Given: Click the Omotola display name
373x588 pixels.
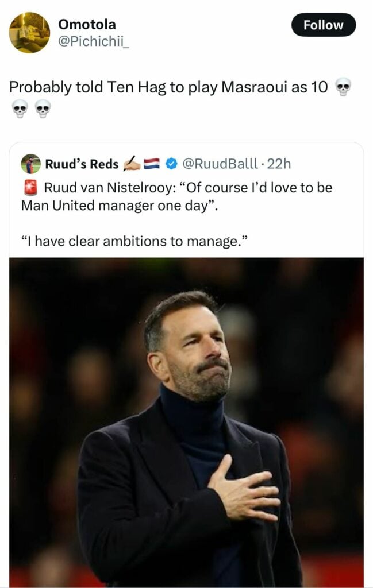Looking at the screenshot, I should click(x=87, y=24).
